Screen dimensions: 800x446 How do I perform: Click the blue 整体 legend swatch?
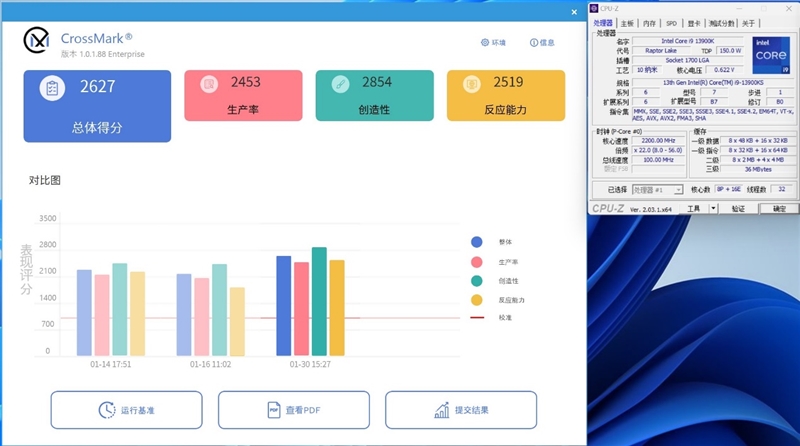(477, 242)
